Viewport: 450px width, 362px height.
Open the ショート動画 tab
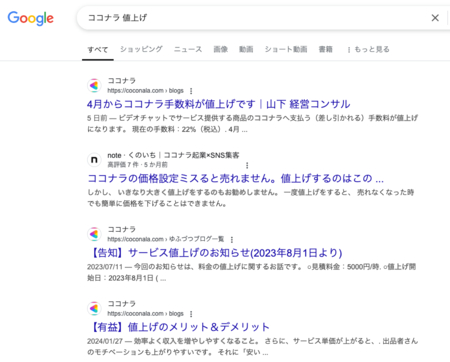[x=286, y=49]
